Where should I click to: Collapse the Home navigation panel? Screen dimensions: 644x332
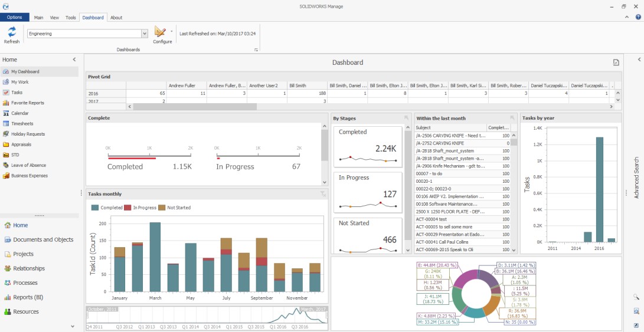pyautogui.click(x=74, y=60)
